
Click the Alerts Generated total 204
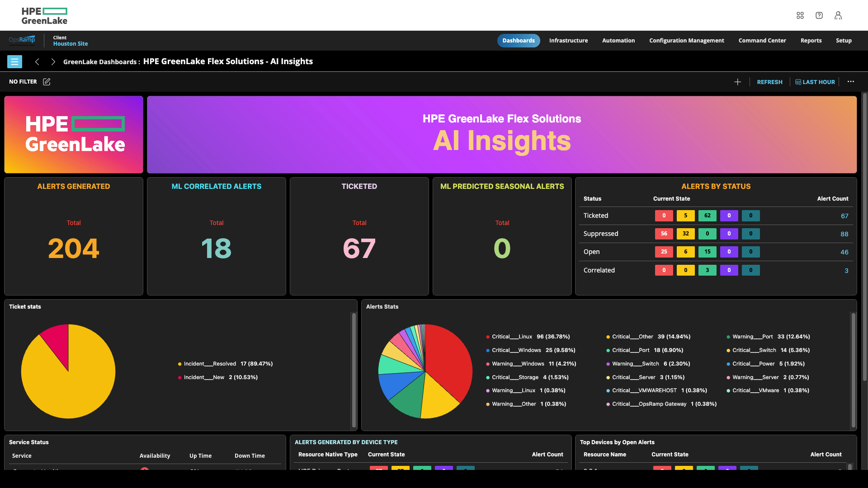pos(74,249)
